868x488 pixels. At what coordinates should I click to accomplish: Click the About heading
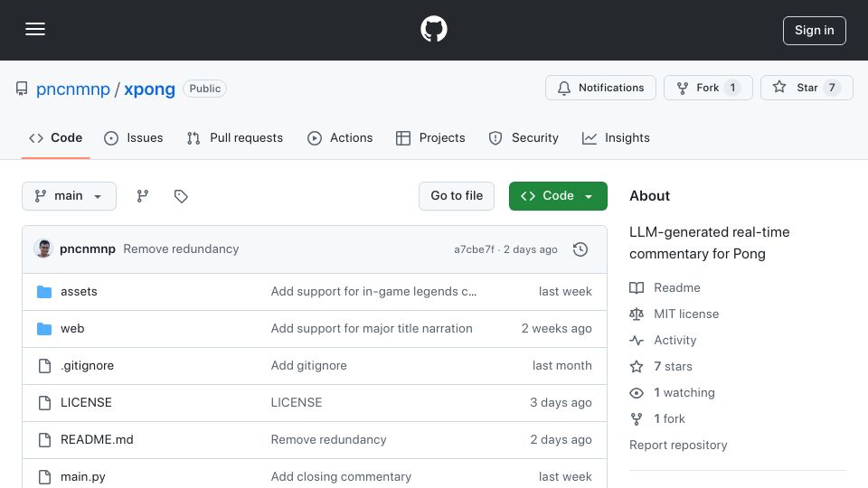tap(649, 196)
